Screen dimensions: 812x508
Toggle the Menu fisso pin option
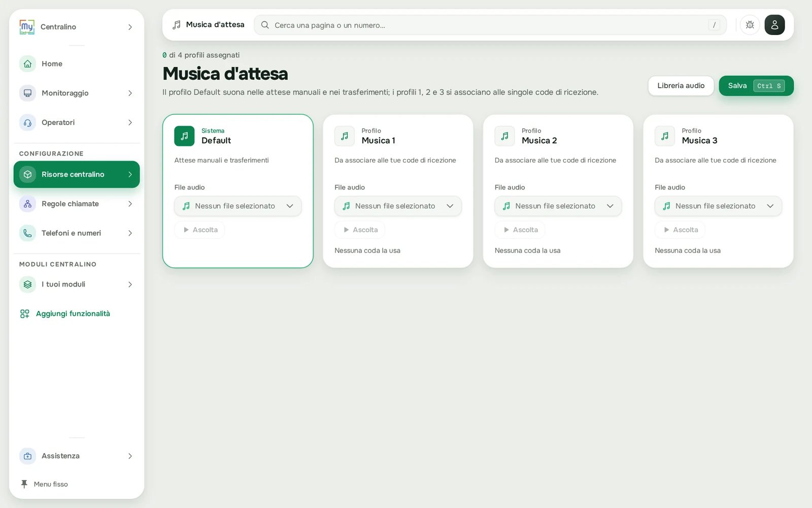point(44,484)
